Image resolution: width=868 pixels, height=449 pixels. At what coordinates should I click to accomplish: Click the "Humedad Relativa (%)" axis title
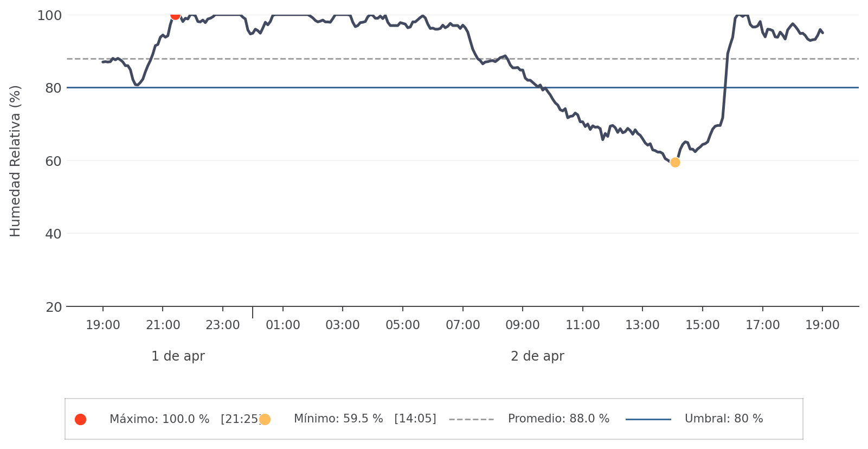[15, 161]
